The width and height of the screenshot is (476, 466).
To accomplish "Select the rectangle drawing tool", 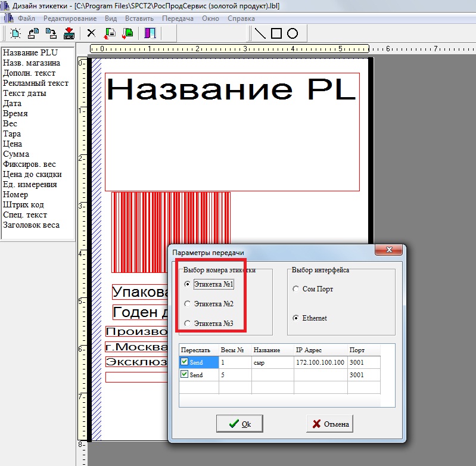I will [x=276, y=33].
